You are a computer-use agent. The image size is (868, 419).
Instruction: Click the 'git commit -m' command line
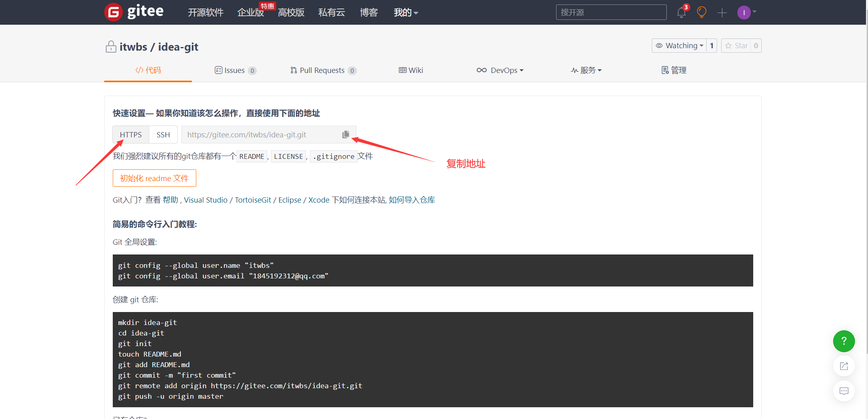click(177, 375)
